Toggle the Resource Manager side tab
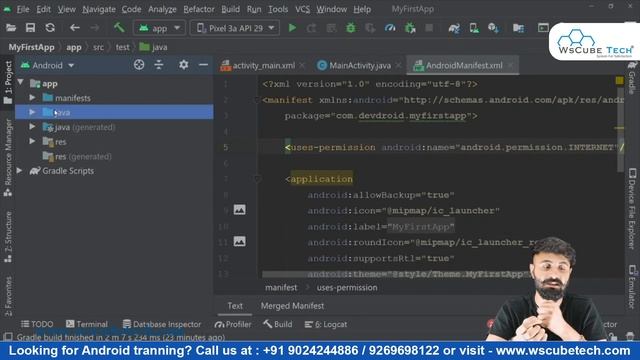 pos(8,157)
